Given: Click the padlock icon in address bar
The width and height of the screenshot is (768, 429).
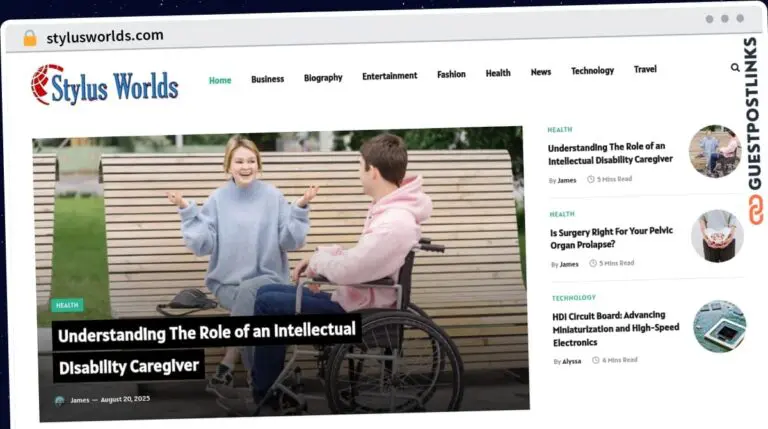Looking at the screenshot, I should 30,38.
